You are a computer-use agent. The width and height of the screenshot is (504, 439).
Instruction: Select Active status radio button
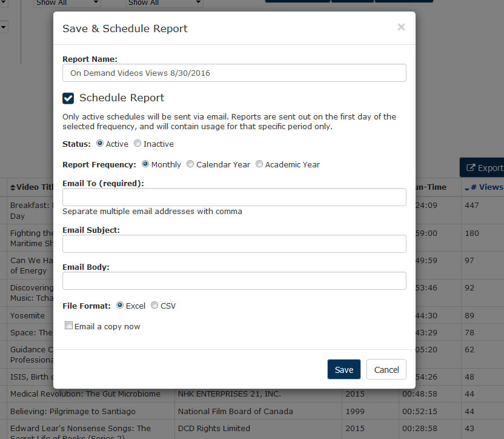tap(100, 143)
